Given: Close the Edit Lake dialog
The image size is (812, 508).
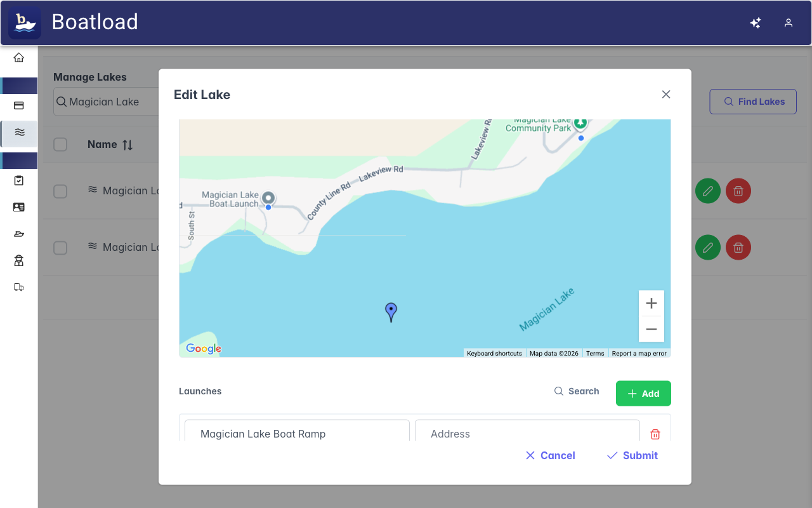Looking at the screenshot, I should click(666, 95).
